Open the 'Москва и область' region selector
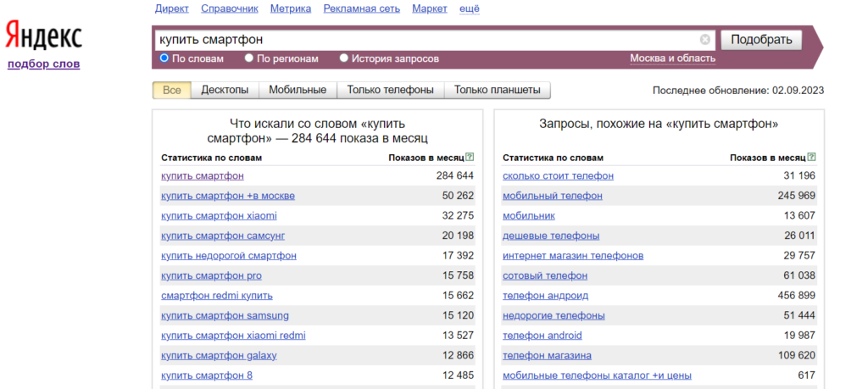 [672, 58]
